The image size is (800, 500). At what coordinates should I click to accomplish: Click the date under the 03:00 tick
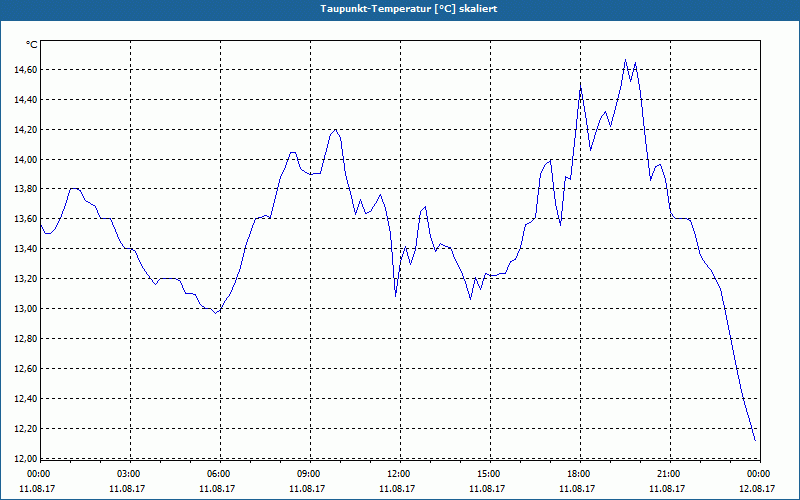[x=127, y=488]
